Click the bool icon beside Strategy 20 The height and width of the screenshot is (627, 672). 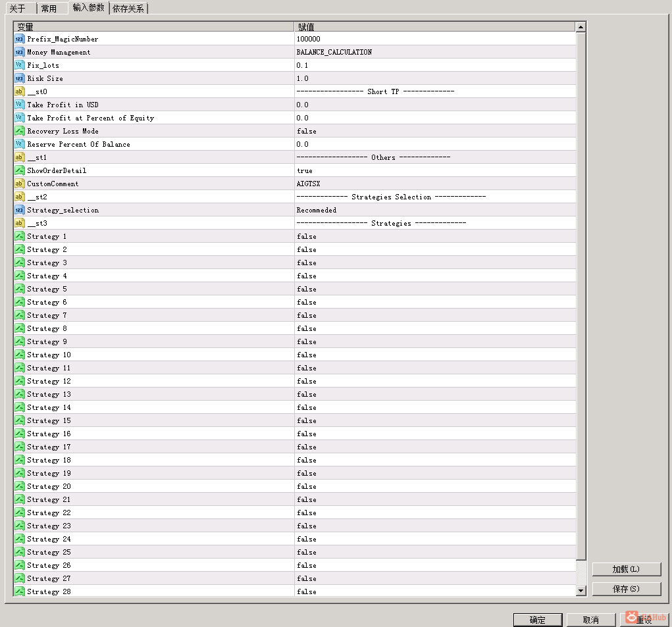[x=20, y=486]
